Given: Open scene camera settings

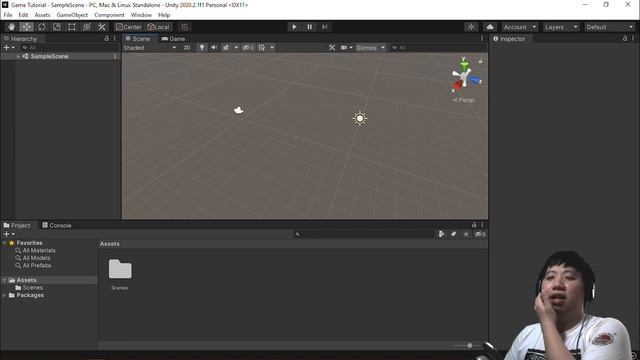Looking at the screenshot, I should pyautogui.click(x=347, y=48).
